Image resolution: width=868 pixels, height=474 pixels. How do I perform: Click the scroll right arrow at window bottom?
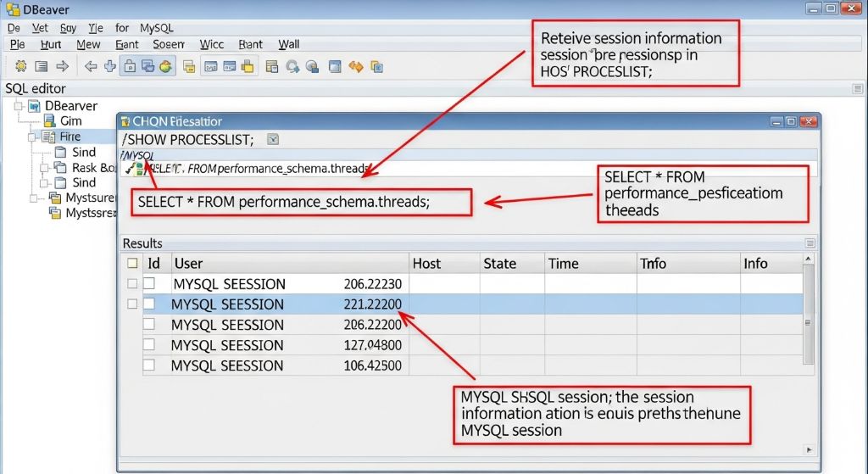coord(810,449)
